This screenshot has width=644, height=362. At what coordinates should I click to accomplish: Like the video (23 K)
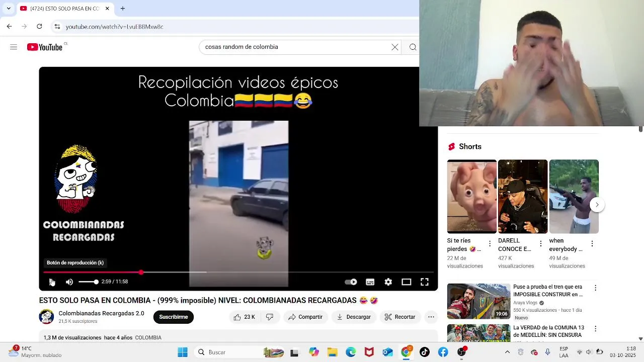(x=244, y=317)
